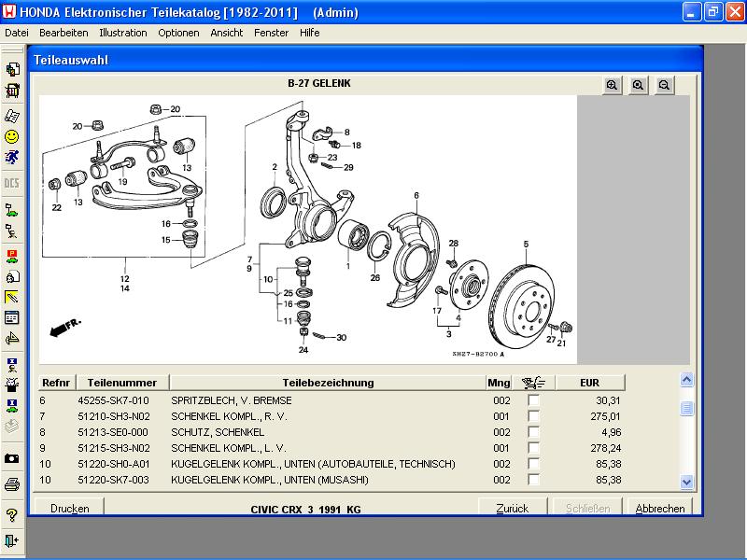Click the Zurück button
This screenshot has width=747, height=560.
(513, 509)
